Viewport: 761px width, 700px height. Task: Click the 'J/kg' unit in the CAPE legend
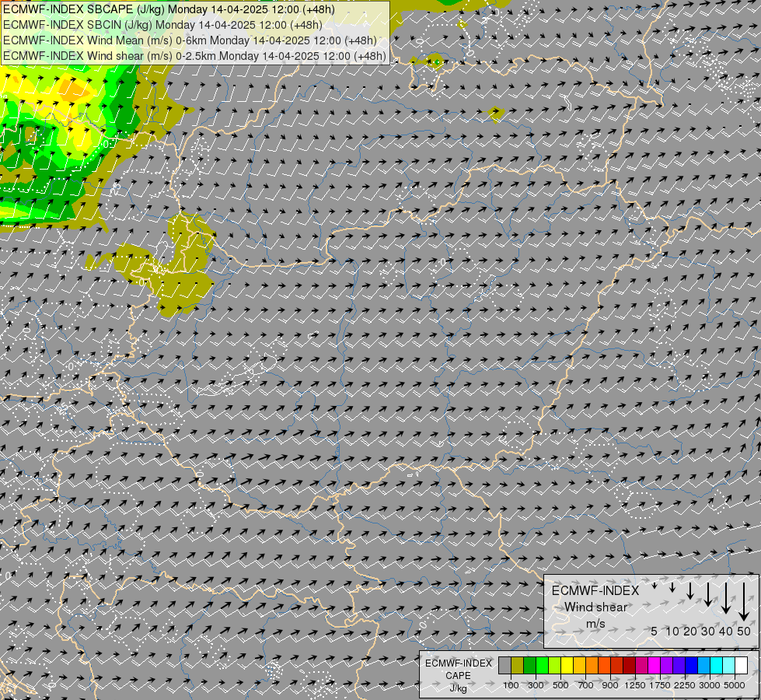point(458,688)
